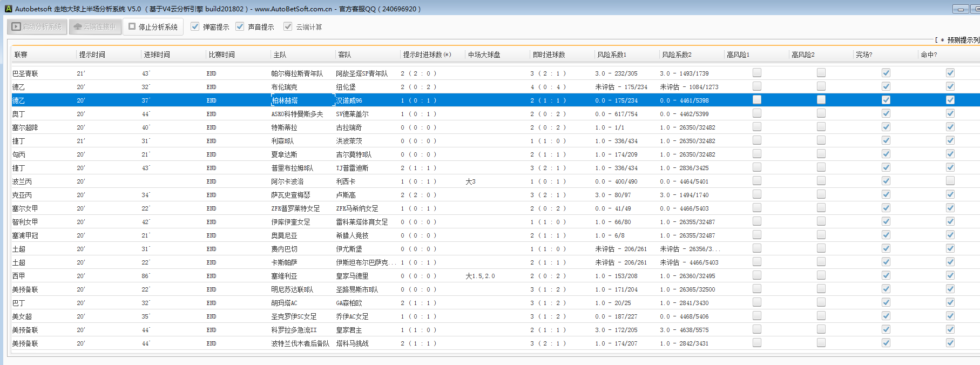Check 高风险1 box for 柏林赫塔 row
This screenshot has width=980, height=365.
click(x=757, y=100)
